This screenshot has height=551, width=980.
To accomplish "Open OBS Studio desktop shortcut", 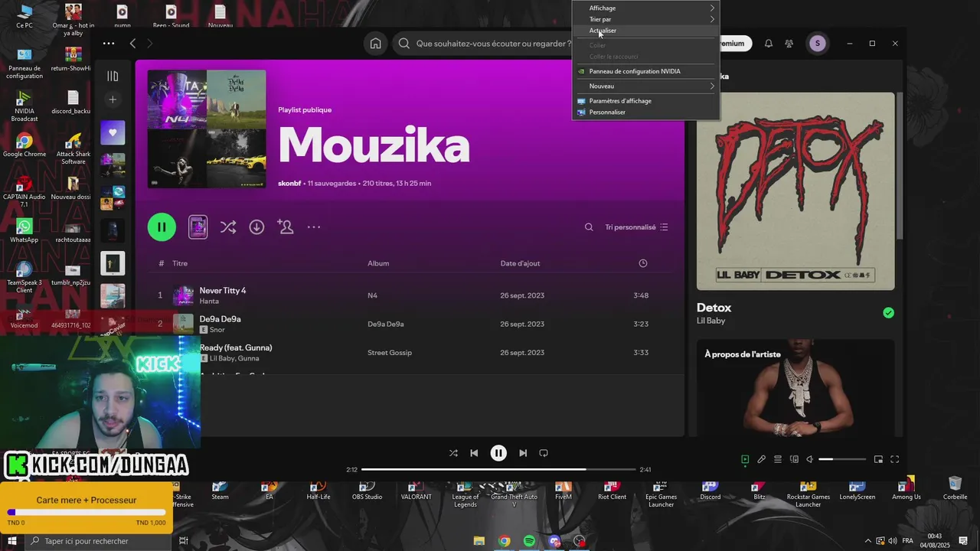I will [367, 491].
